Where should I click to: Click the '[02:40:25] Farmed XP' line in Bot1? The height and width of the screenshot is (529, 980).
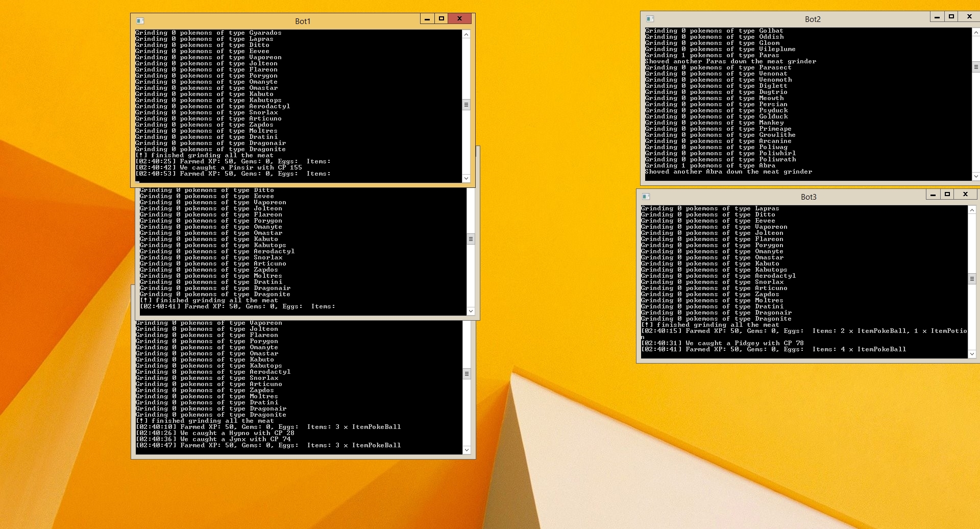coord(233,161)
